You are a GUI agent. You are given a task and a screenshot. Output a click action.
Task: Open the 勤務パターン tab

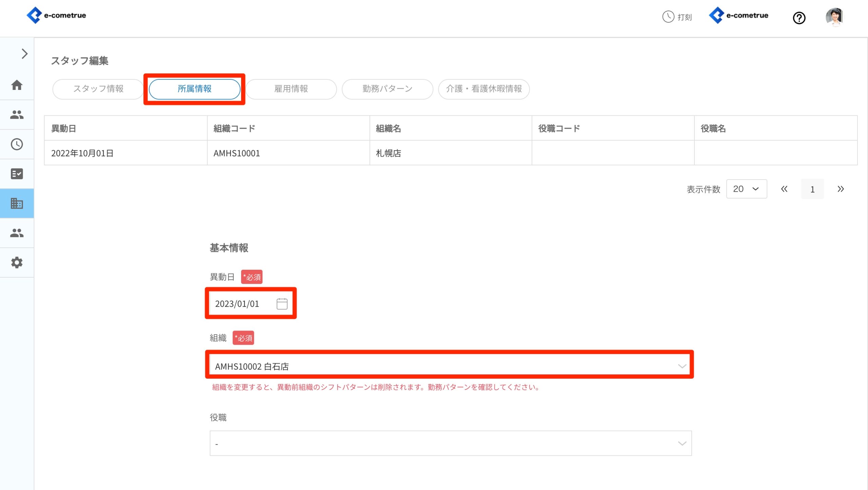387,89
